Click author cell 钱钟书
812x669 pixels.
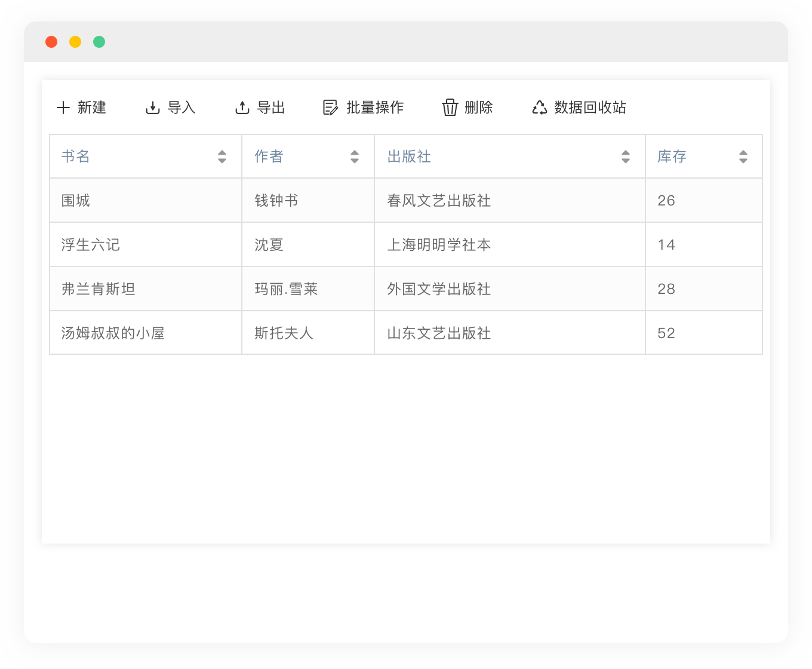coord(276,201)
